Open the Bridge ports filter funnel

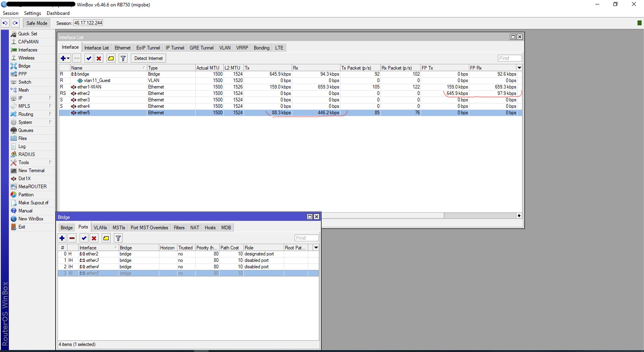pos(118,238)
